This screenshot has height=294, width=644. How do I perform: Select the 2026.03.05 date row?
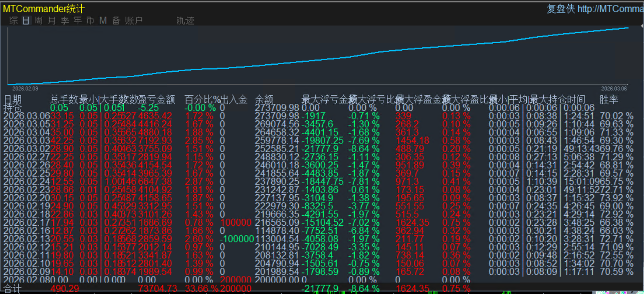pos(27,124)
